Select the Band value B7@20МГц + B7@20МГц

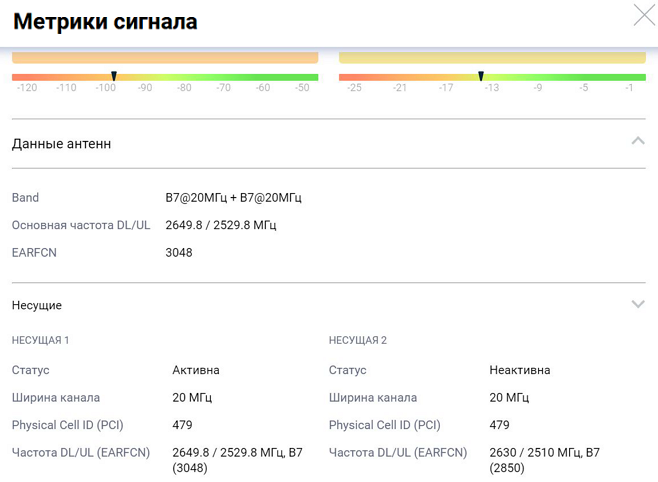click(x=233, y=198)
